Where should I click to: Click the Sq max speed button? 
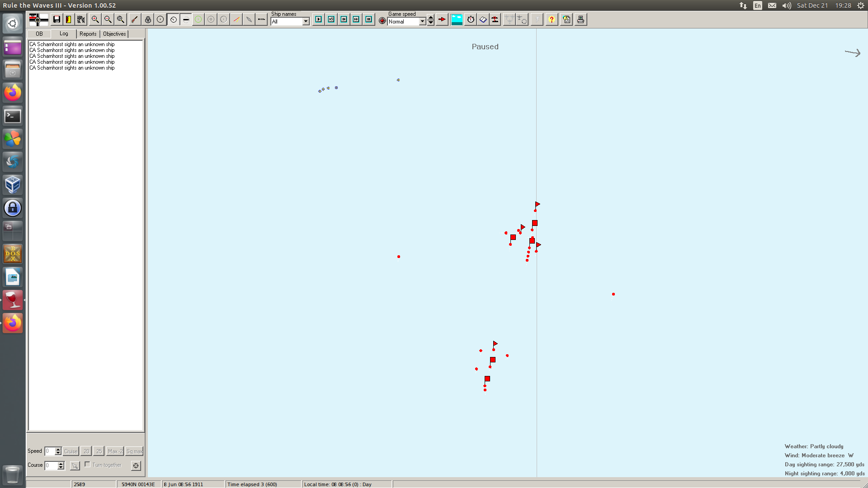click(x=134, y=451)
